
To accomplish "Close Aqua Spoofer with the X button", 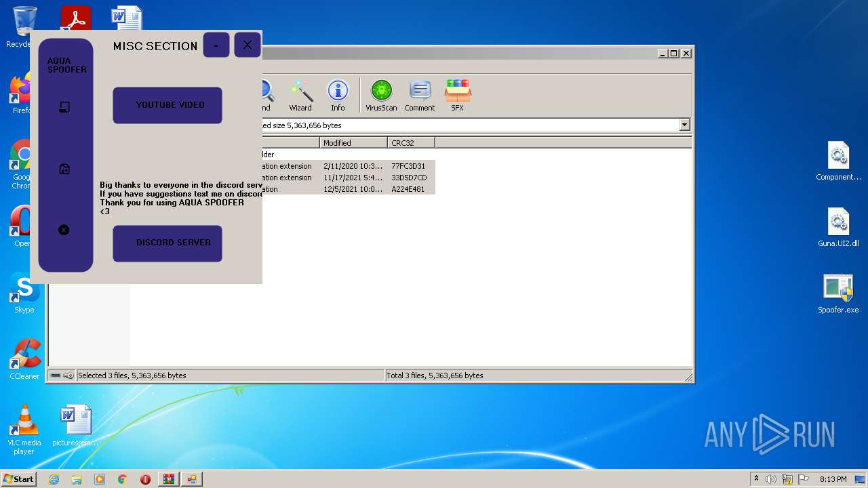I will coord(248,45).
